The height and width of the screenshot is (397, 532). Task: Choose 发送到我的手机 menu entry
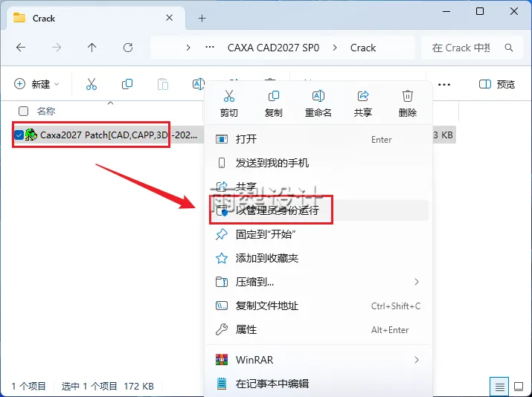(x=319, y=163)
